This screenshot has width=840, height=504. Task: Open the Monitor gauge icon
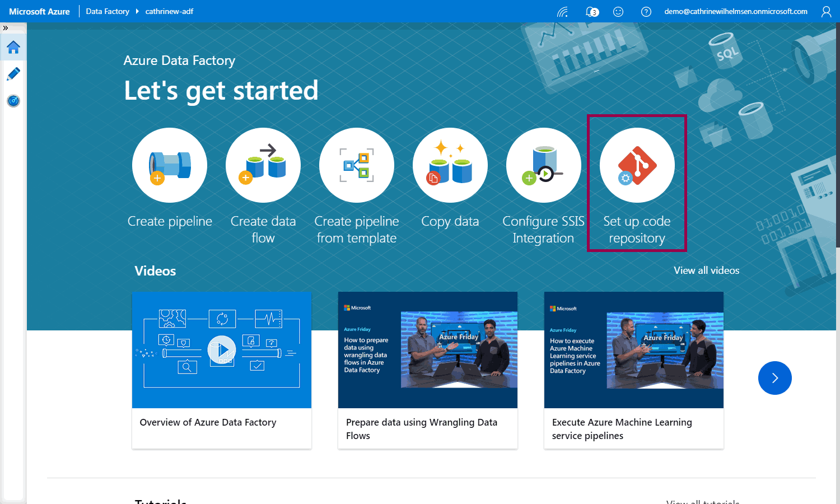tap(13, 101)
